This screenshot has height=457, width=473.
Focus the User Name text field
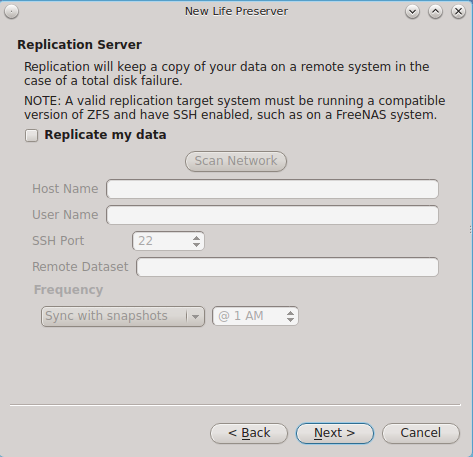[x=272, y=215]
